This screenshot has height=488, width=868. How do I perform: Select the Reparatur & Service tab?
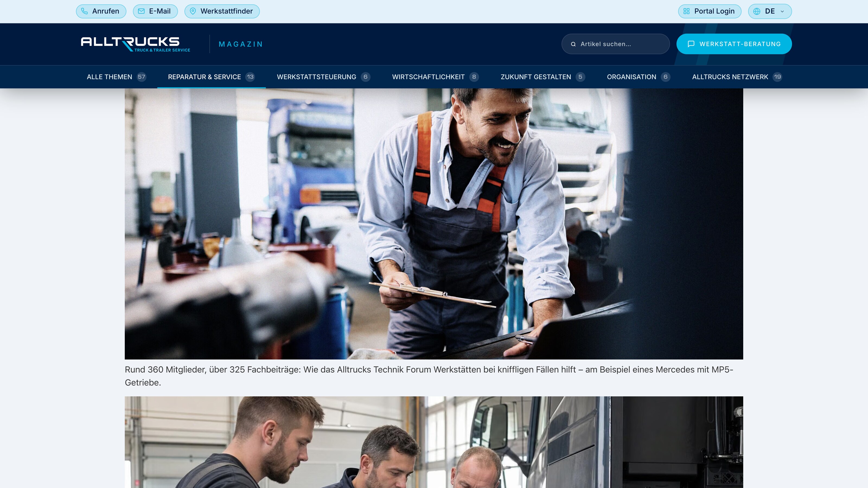(211, 77)
